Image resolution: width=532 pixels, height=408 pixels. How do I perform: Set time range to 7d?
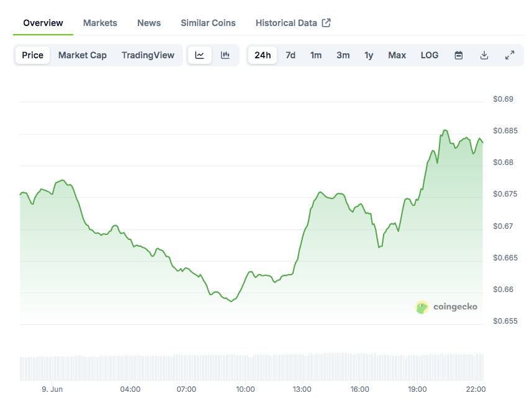coord(291,55)
